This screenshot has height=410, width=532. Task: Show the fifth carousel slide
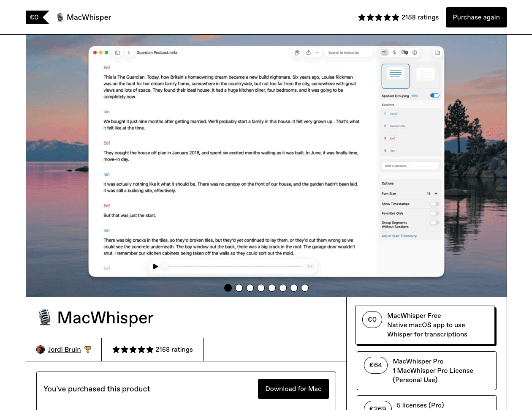272,288
